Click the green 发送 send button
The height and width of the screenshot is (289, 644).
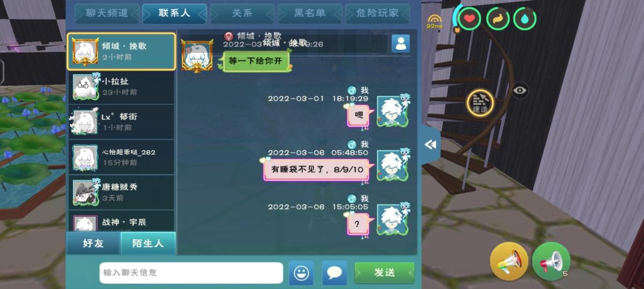pos(384,273)
